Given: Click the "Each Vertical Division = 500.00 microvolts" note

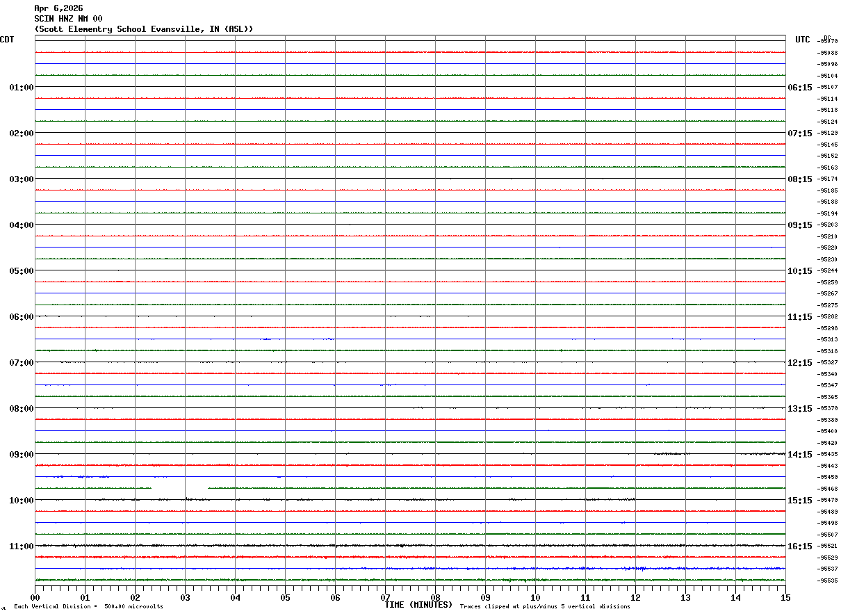Looking at the screenshot, I should pyautogui.click(x=88, y=607).
